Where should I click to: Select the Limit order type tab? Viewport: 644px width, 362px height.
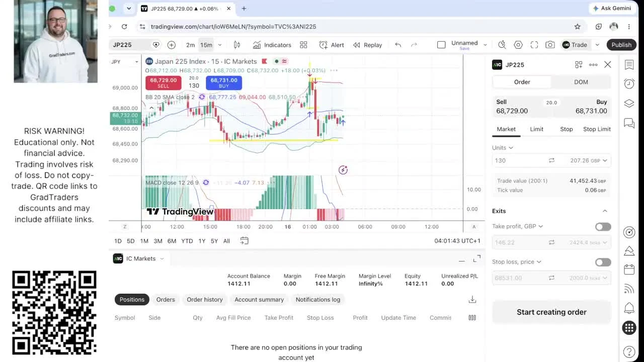pos(536,129)
